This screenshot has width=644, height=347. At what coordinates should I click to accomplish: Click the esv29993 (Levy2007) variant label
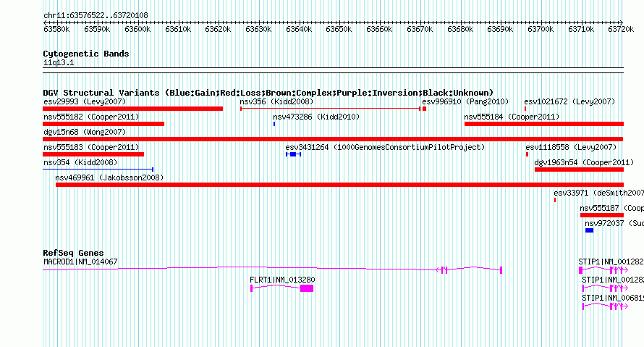click(x=85, y=101)
